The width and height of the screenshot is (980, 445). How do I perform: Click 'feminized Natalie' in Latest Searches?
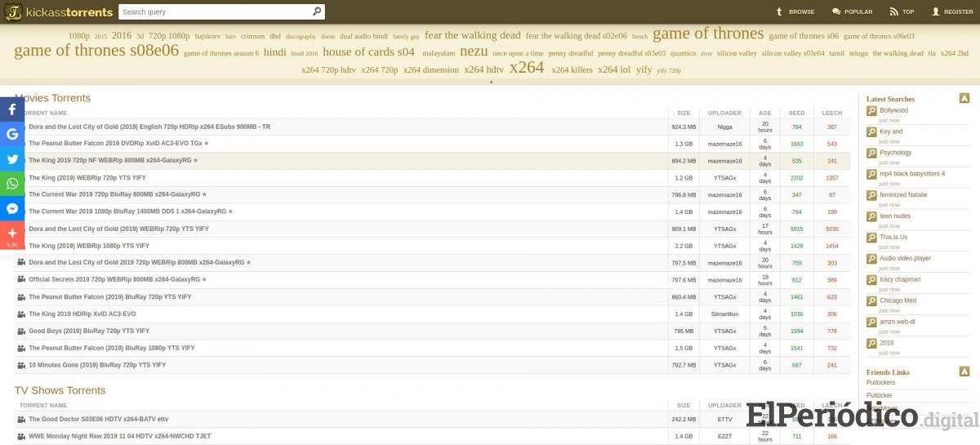pos(903,194)
